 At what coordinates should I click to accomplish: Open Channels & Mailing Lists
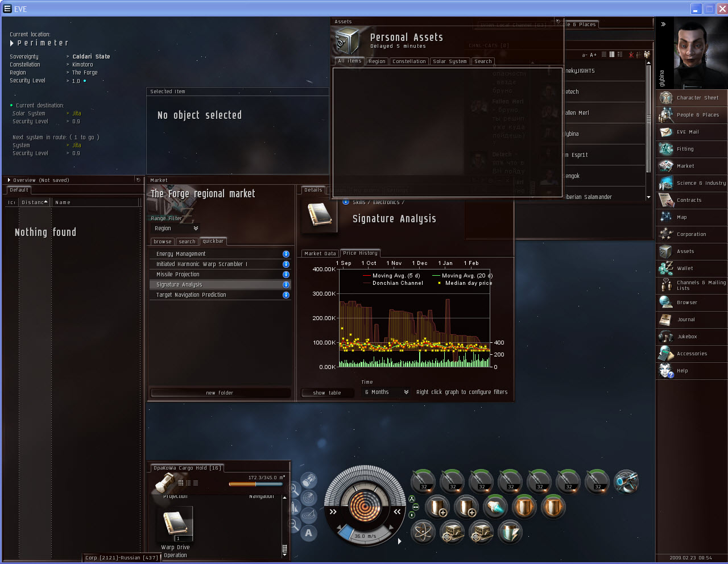(x=692, y=285)
